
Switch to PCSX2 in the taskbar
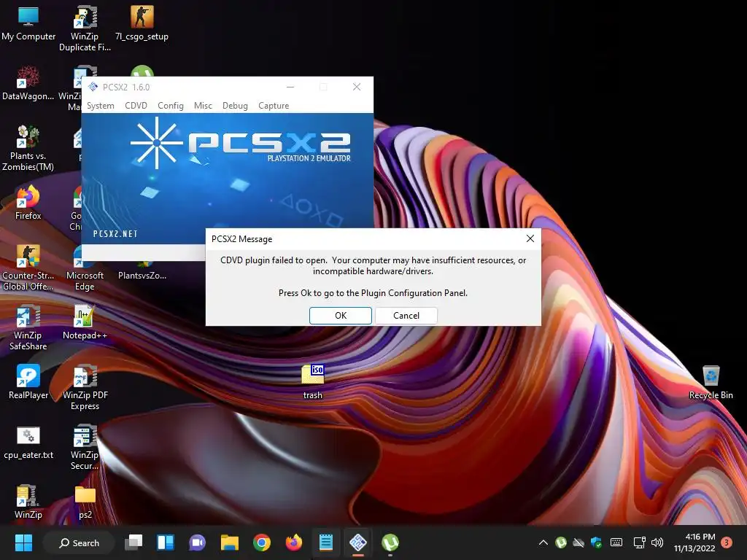(357, 542)
